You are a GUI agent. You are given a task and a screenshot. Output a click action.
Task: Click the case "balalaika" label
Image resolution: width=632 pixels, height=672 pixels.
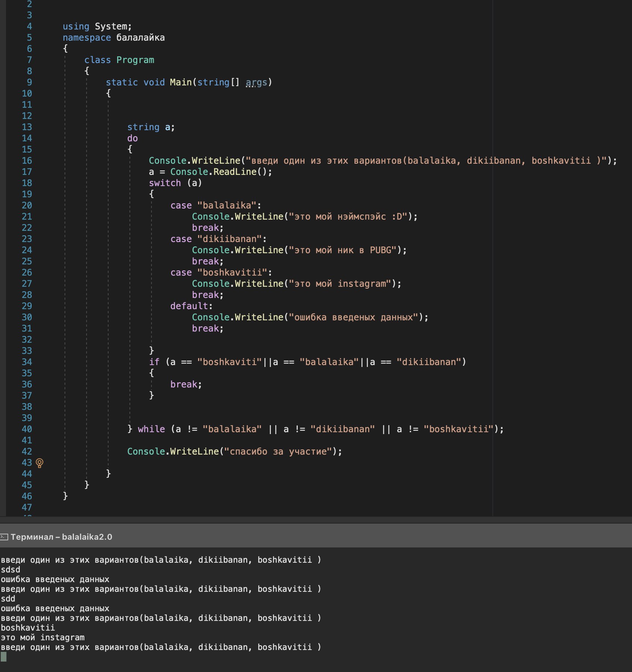pos(216,205)
